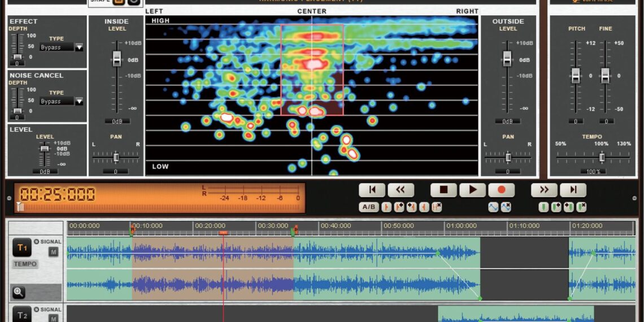The height and width of the screenshot is (322, 644).
Task: Add a green timeline marker
Action: [x=543, y=207]
